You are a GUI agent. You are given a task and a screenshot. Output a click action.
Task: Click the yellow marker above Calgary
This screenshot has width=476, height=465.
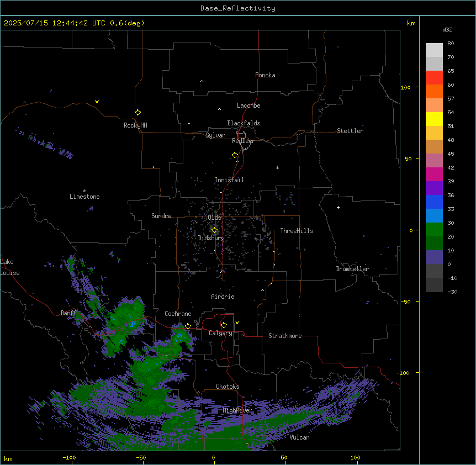coord(224,325)
